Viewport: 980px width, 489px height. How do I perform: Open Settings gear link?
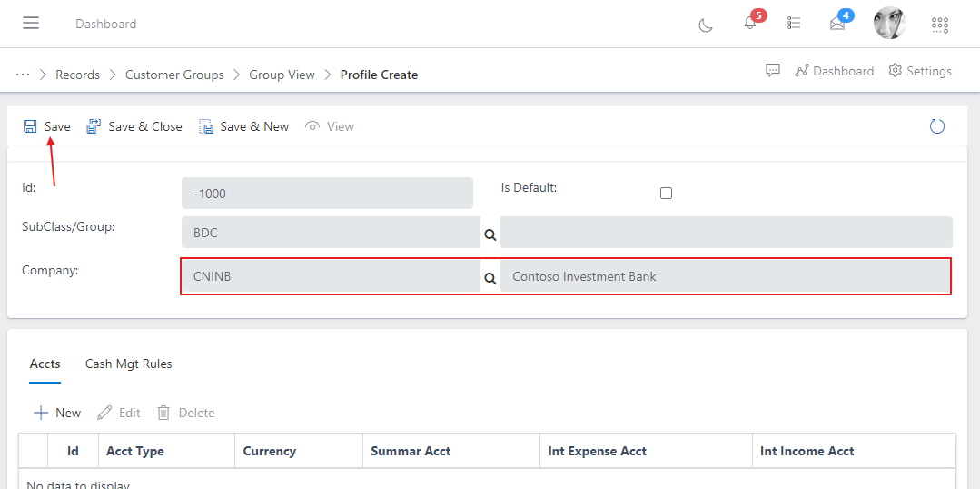tap(920, 71)
